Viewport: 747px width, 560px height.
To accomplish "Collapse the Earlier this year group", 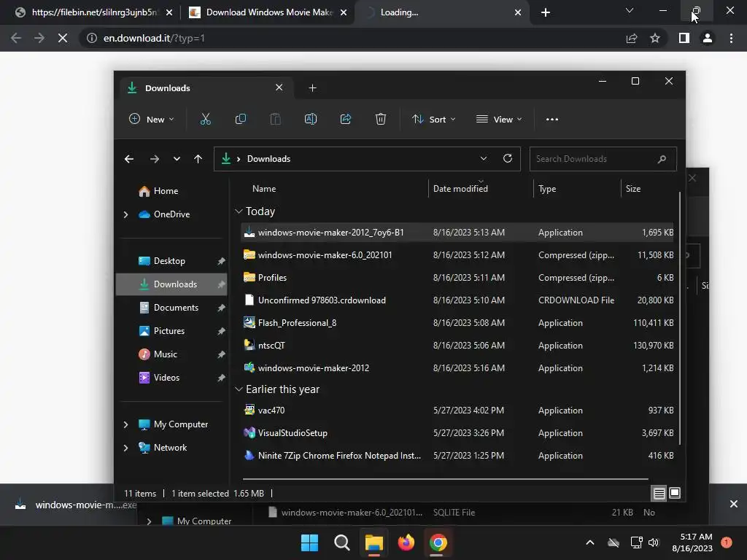I will pos(239,389).
